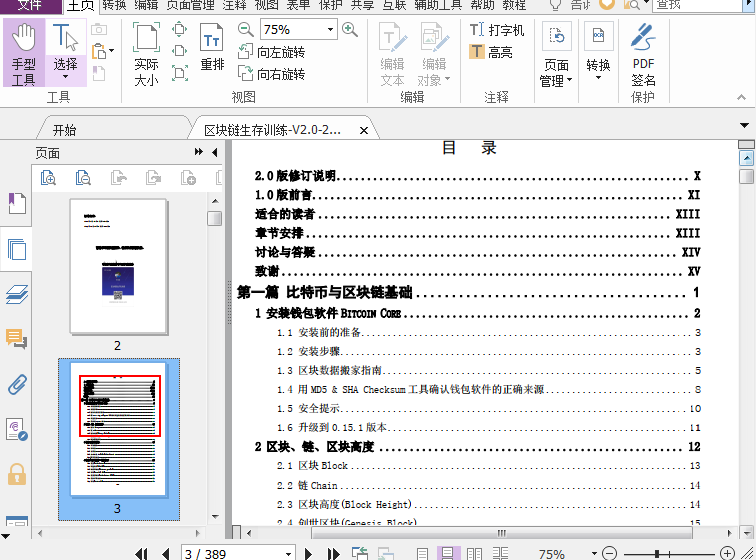756x560 pixels.
Task: Toggle continuous page view mode
Action: pos(447,553)
